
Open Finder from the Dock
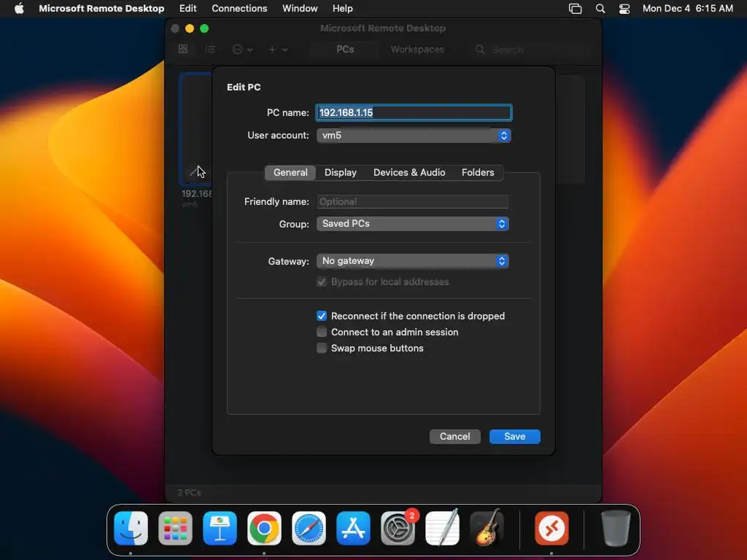pyautogui.click(x=131, y=528)
